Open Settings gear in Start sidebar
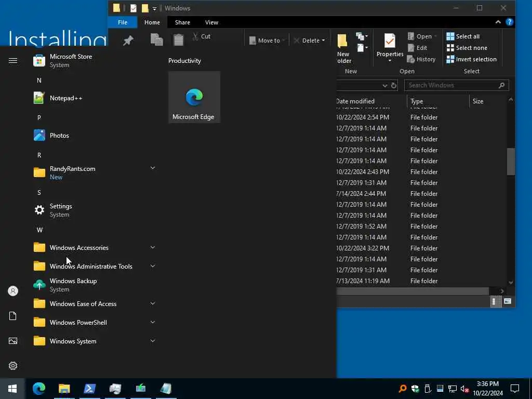532x399 pixels. [x=13, y=366]
